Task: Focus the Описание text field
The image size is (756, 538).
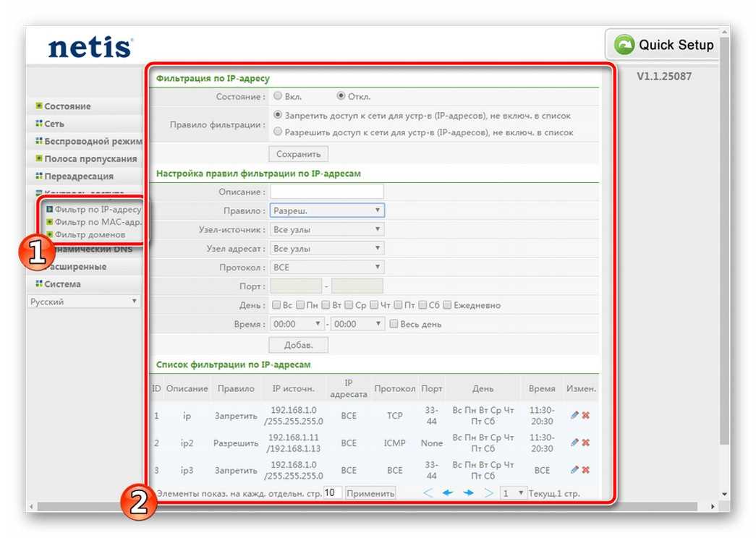Action: tap(327, 192)
